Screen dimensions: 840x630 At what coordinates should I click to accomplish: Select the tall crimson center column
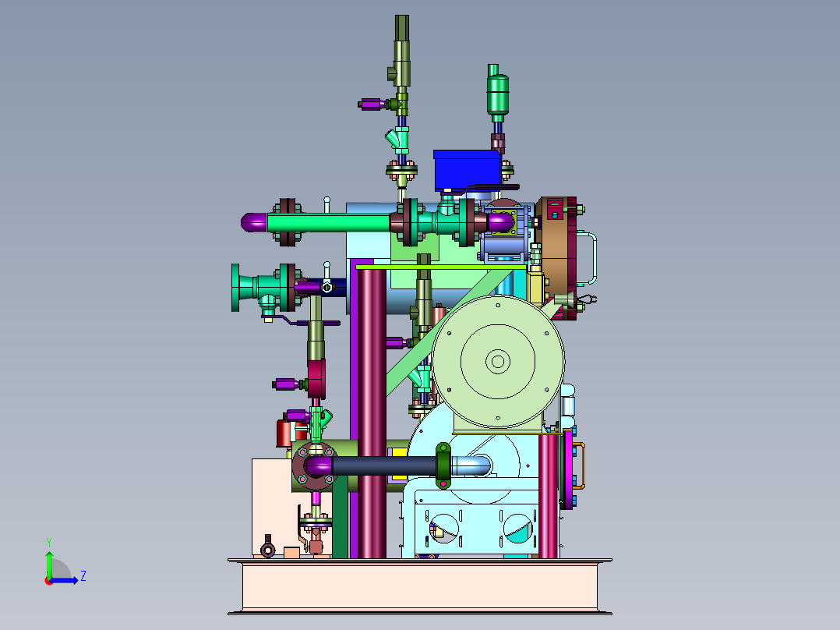tap(371, 412)
